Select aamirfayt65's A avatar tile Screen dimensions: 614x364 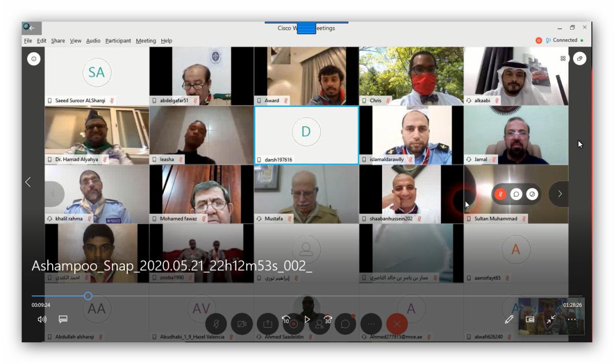[516, 253]
